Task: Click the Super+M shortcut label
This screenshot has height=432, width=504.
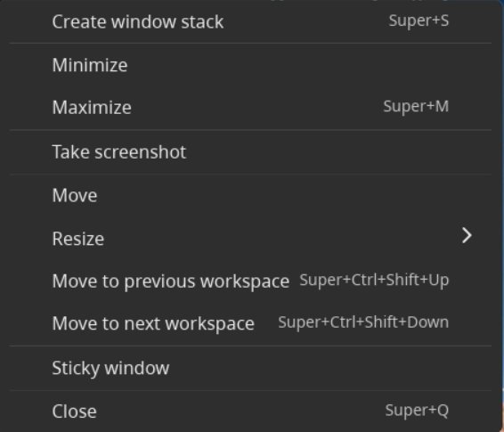Action: click(416, 107)
